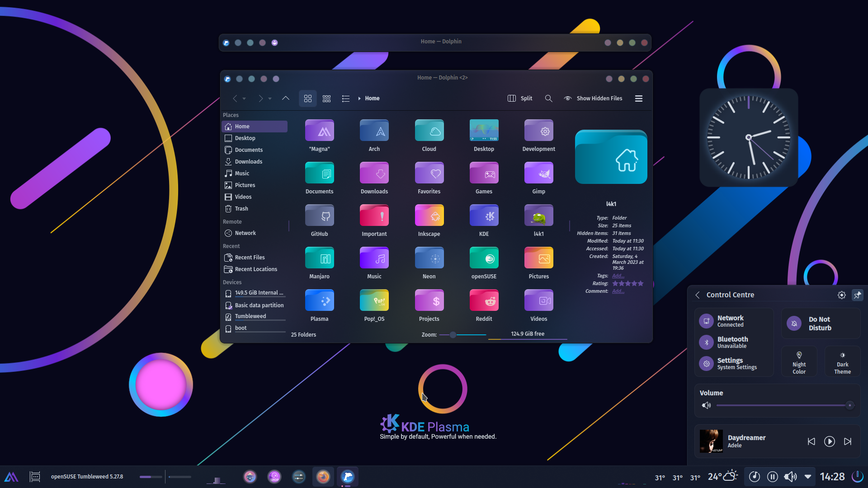Open the openSUSE folder
The width and height of the screenshot is (868, 488).
(x=484, y=258)
